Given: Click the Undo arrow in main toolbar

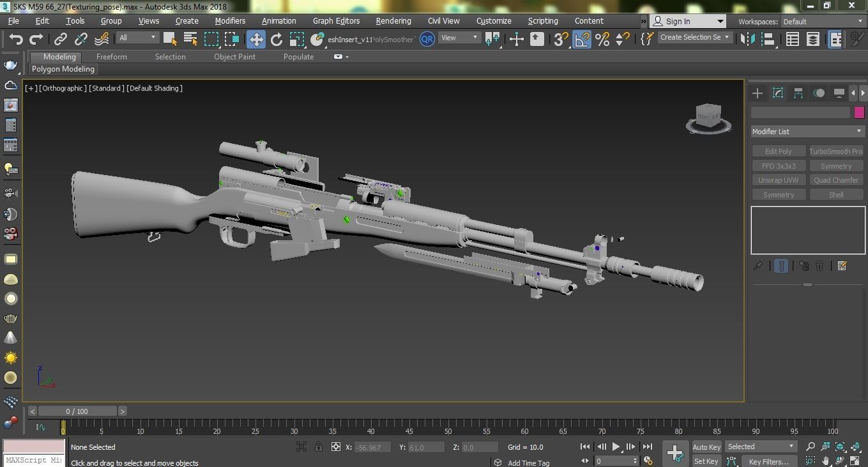Looking at the screenshot, I should 16,39.
